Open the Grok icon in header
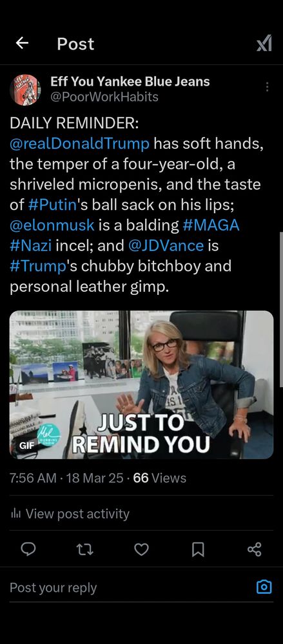The height and width of the screenshot is (644, 283). click(264, 43)
